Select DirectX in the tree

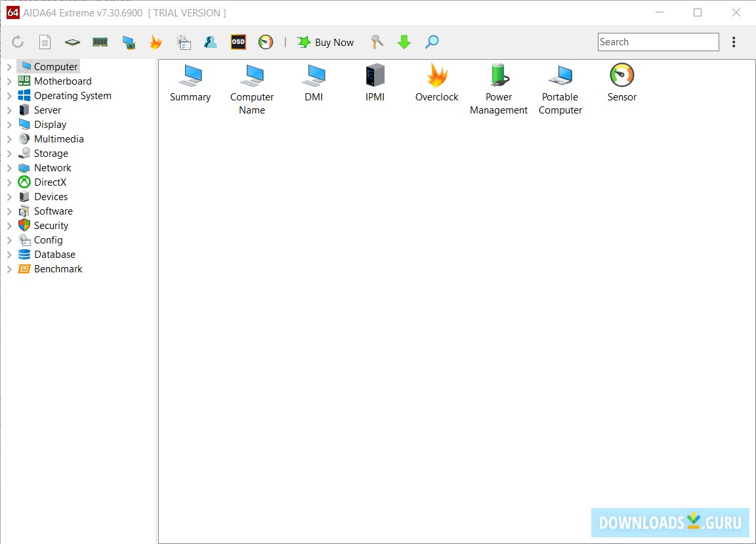[42, 182]
